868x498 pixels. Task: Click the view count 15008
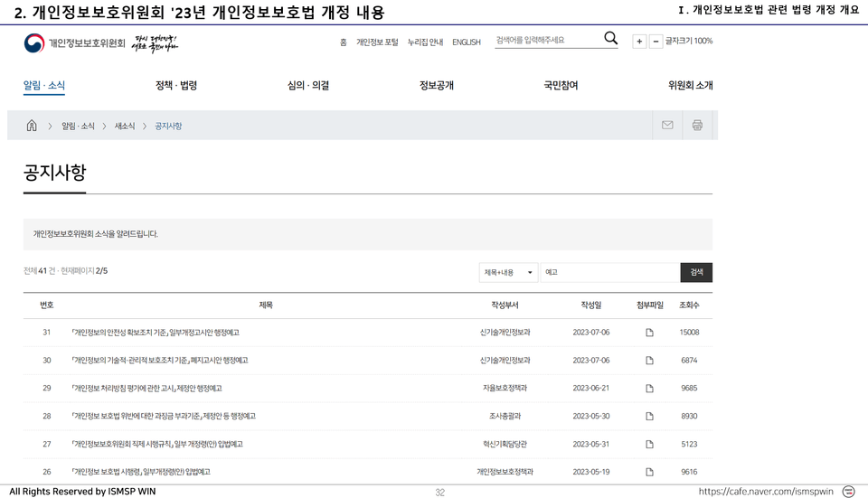[689, 333]
